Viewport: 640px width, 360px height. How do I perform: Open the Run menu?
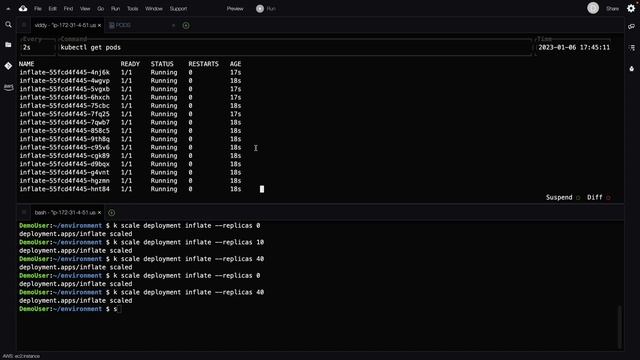click(116, 9)
